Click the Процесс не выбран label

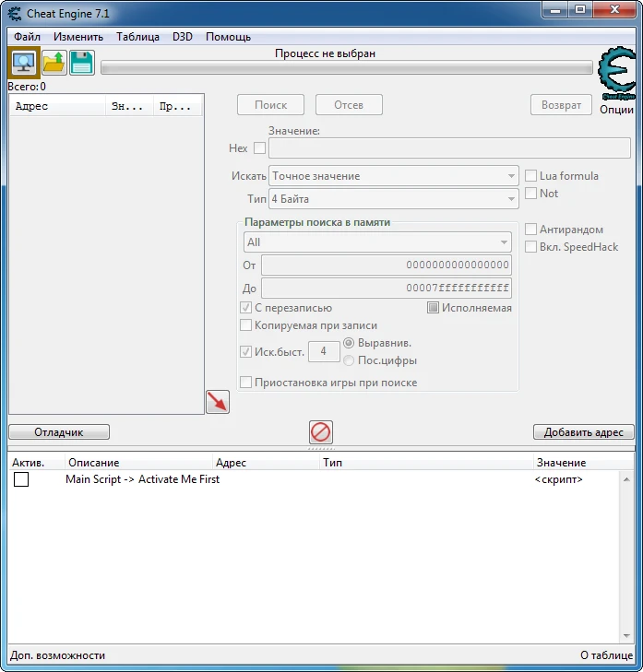325,53
